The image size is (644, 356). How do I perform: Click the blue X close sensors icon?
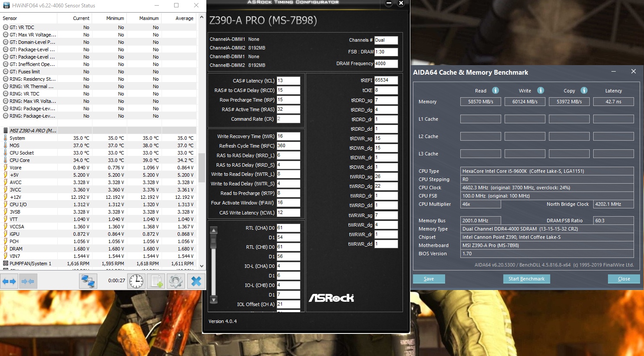coord(196,281)
